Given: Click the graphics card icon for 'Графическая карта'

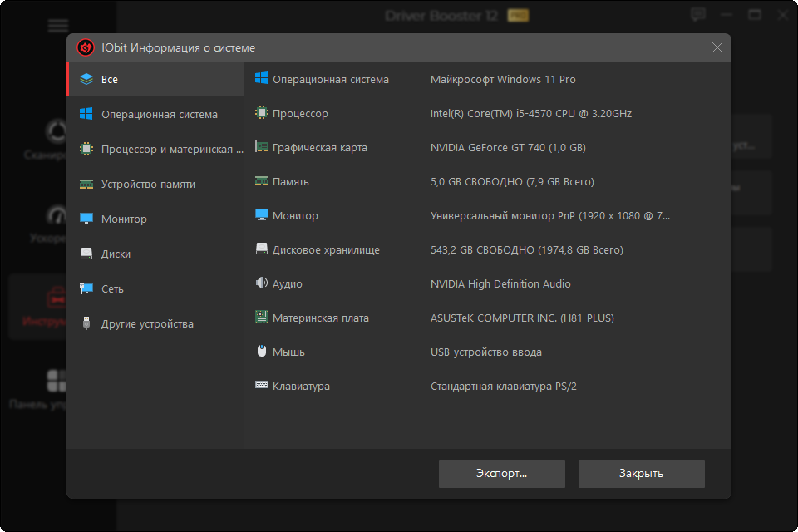Looking at the screenshot, I should [x=262, y=146].
